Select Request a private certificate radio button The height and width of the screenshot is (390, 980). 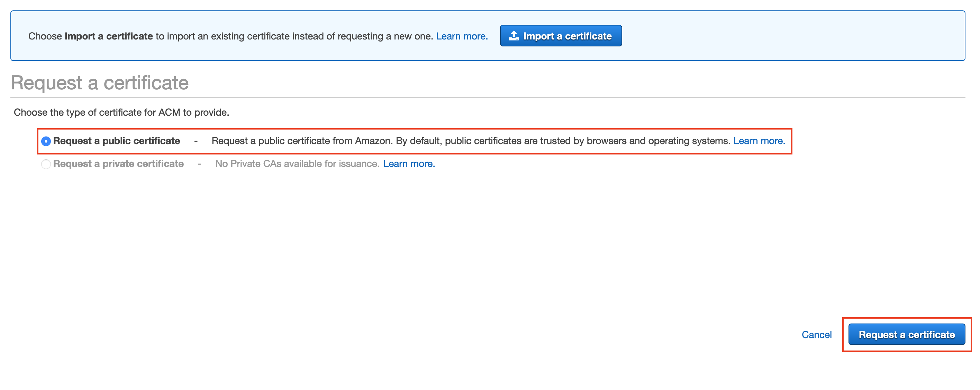46,164
